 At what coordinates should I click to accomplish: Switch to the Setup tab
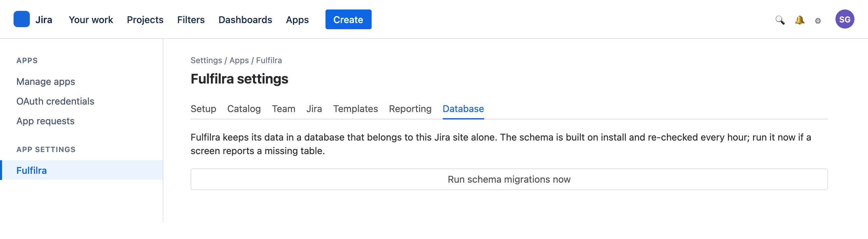pos(203,109)
